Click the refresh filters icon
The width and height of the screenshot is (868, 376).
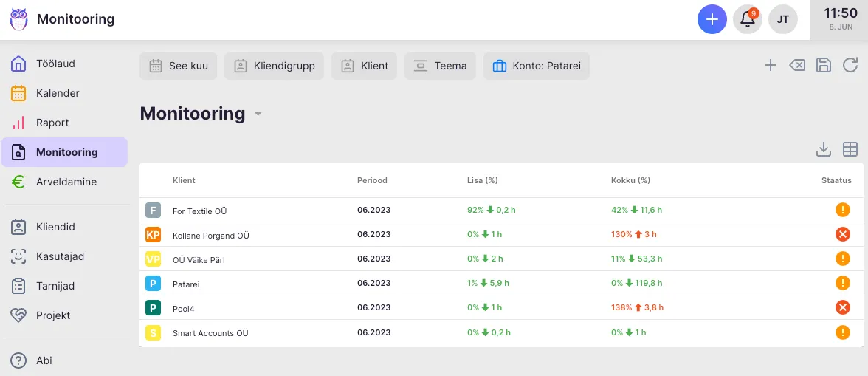850,66
